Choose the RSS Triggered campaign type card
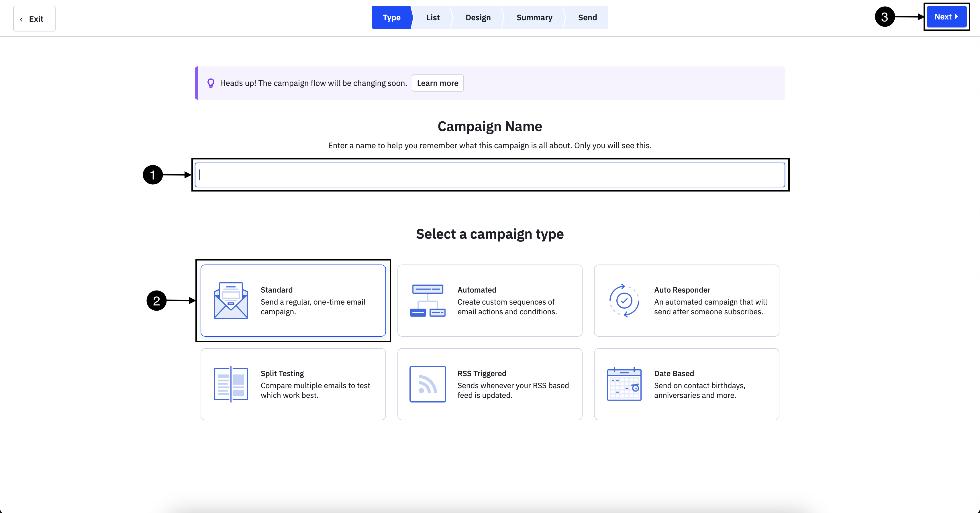 click(x=490, y=384)
